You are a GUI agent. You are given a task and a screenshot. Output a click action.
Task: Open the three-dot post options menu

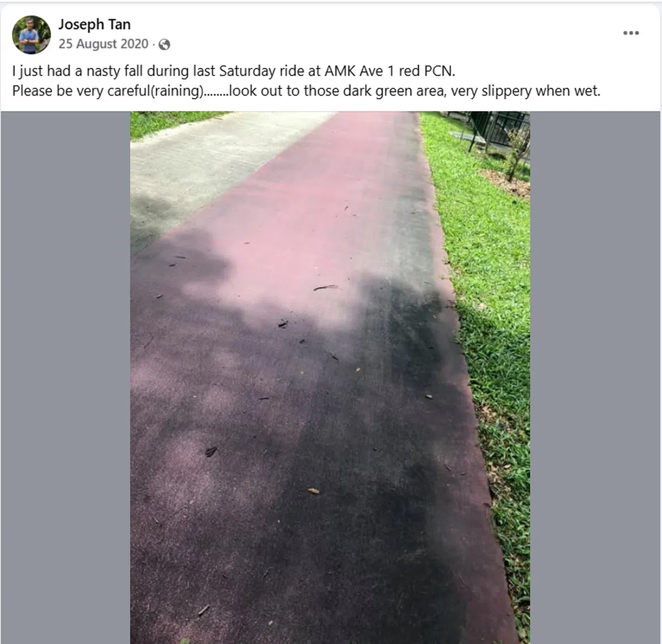631,33
